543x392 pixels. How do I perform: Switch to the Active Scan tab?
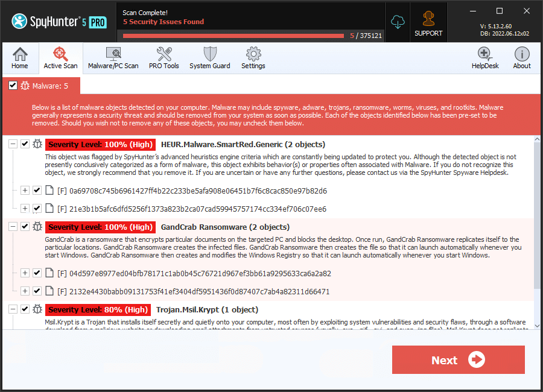pyautogui.click(x=60, y=58)
